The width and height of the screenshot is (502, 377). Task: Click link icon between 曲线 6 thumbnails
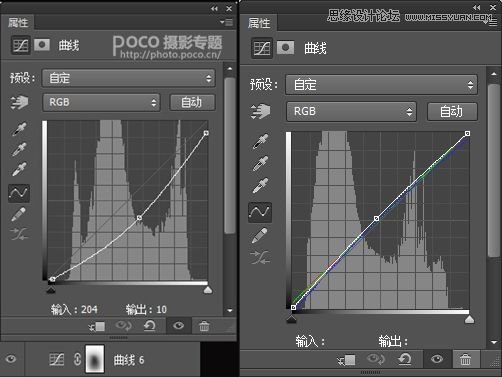tap(77, 359)
